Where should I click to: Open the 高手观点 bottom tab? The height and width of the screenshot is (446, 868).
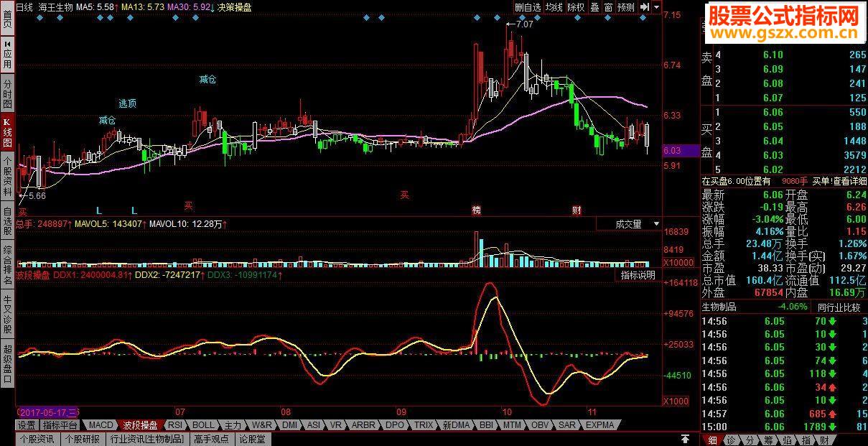coord(211,439)
